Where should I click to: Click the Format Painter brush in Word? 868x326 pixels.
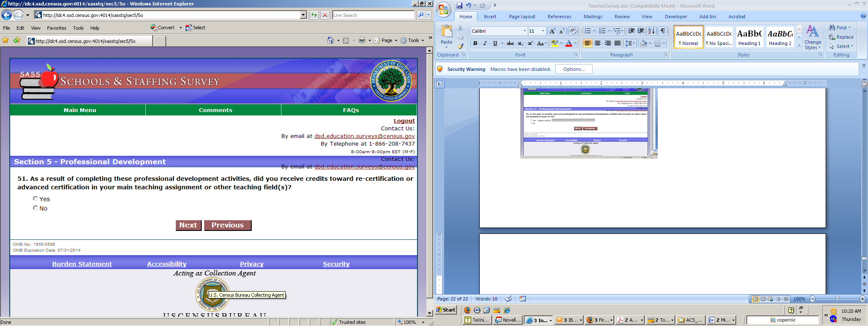pyautogui.click(x=461, y=46)
